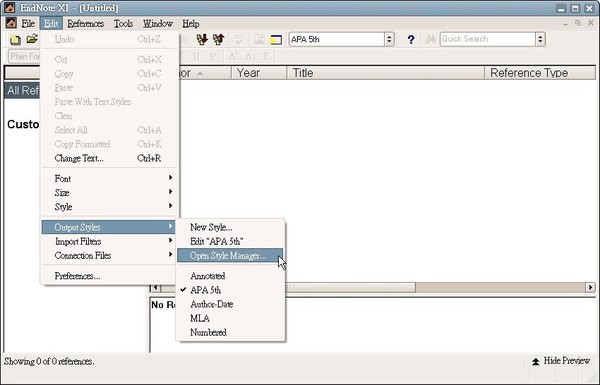
Task: Open the File menu
Action: tap(28, 24)
